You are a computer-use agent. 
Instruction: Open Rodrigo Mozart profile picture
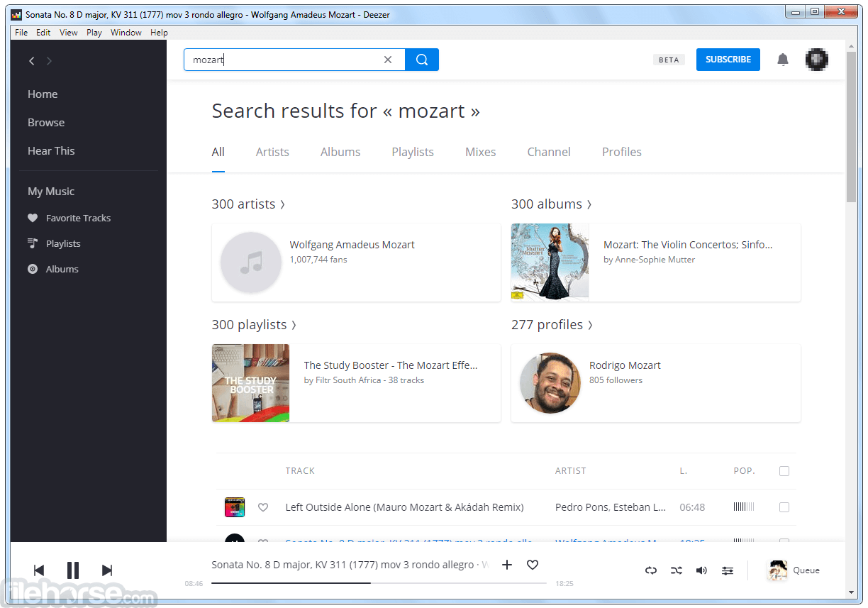(550, 383)
